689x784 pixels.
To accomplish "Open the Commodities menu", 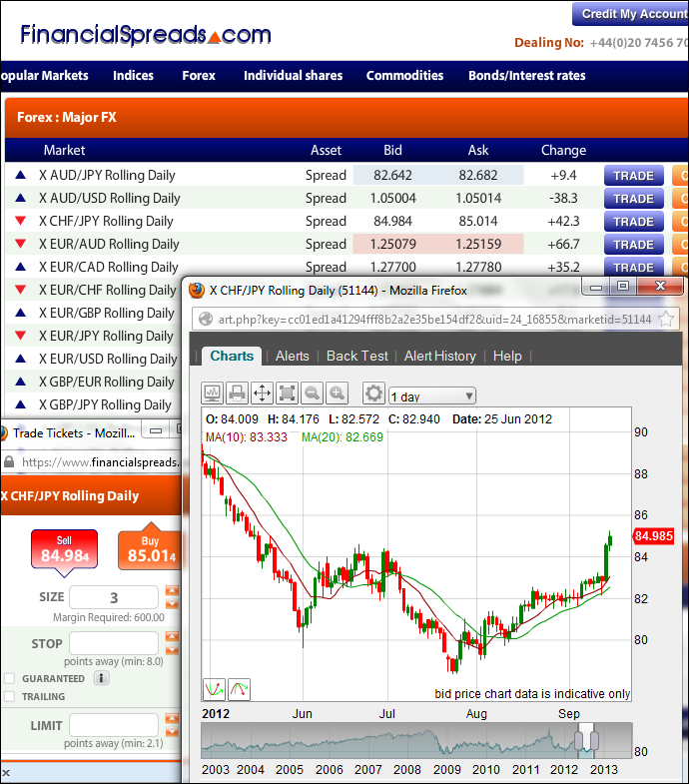I will click(x=404, y=76).
